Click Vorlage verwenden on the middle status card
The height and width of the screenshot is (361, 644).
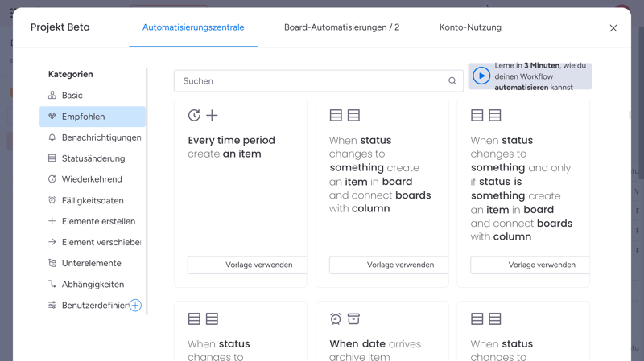[390, 265]
